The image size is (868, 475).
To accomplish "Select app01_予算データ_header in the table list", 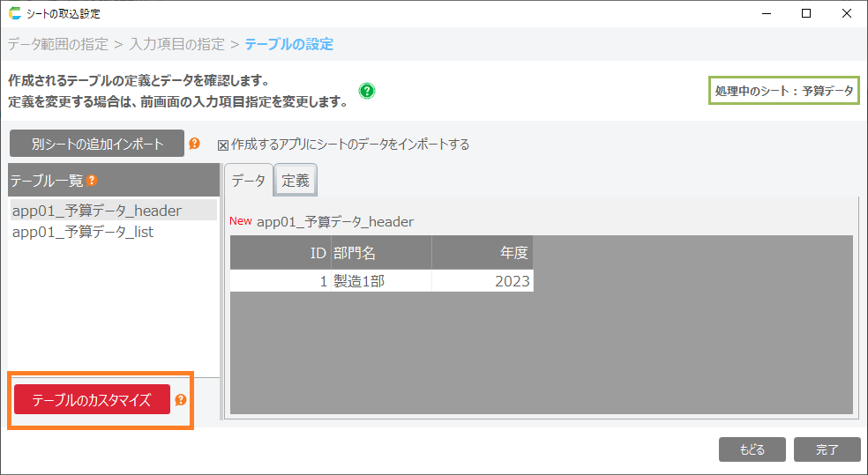I will (97, 211).
